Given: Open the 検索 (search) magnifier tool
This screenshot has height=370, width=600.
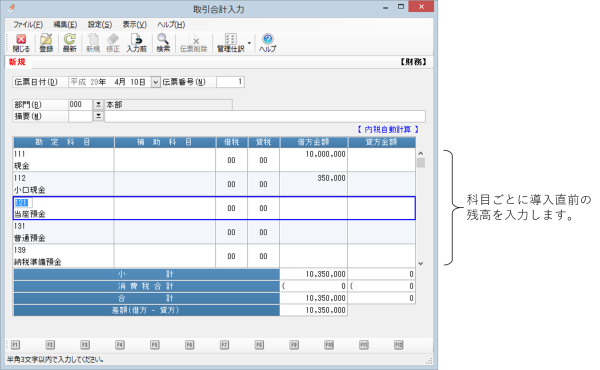Looking at the screenshot, I should click(163, 43).
